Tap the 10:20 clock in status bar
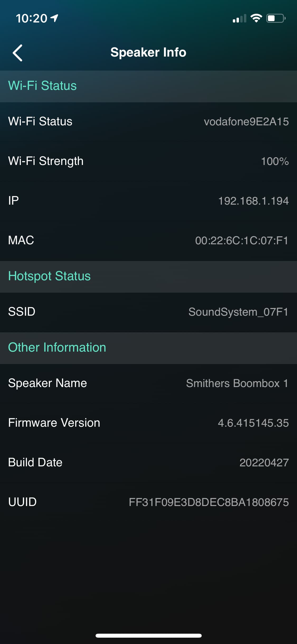Image resolution: width=297 pixels, height=644 pixels. tap(31, 19)
